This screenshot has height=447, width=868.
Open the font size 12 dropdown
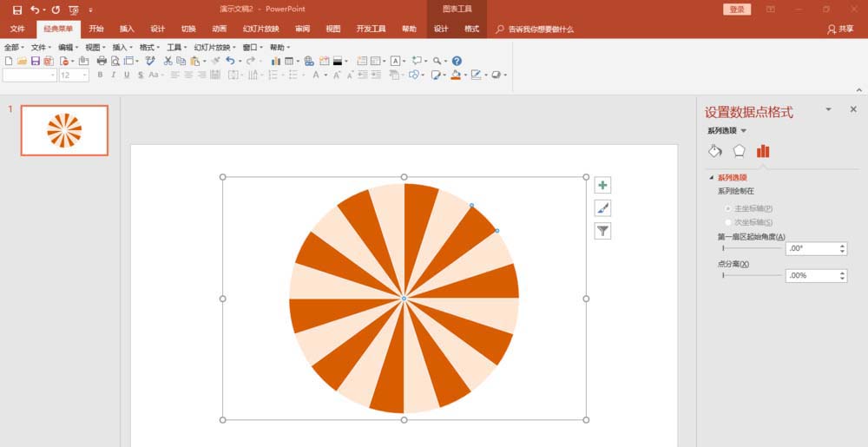click(85, 76)
